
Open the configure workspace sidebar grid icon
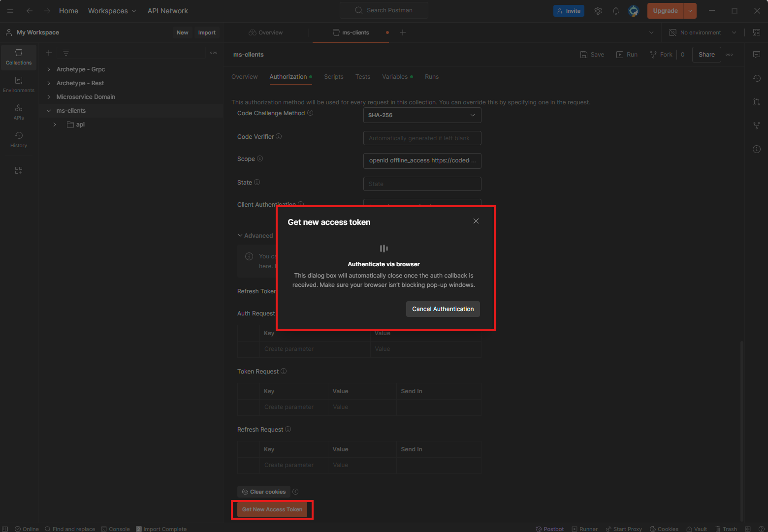[19, 170]
